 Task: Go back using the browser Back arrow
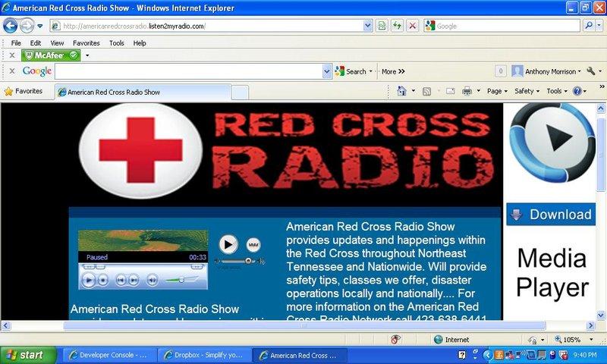(10, 26)
